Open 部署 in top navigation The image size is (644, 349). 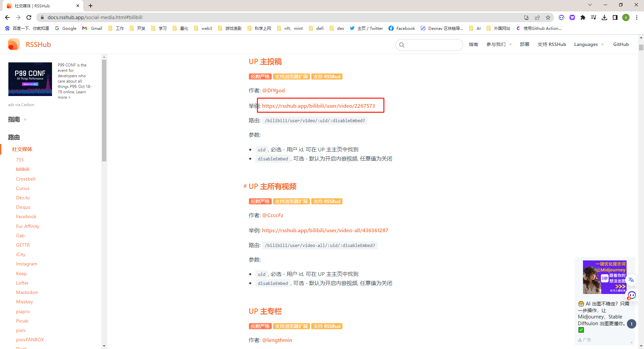click(x=525, y=44)
